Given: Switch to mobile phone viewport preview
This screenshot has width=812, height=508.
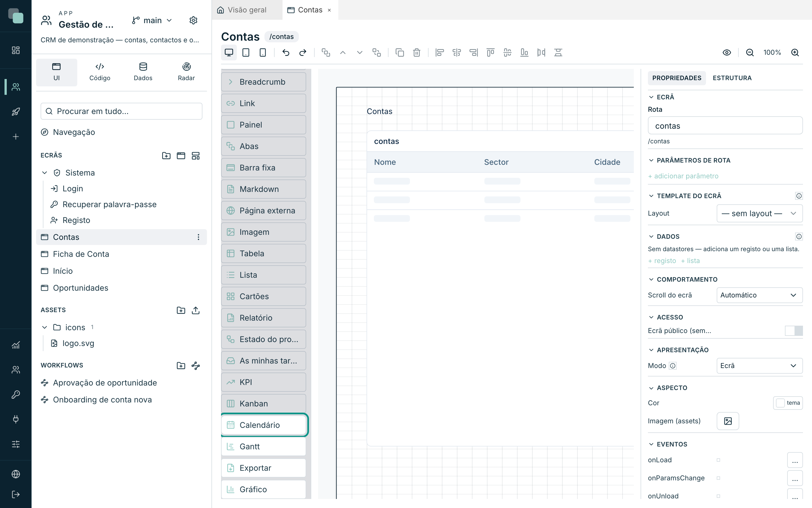Looking at the screenshot, I should coord(263,52).
